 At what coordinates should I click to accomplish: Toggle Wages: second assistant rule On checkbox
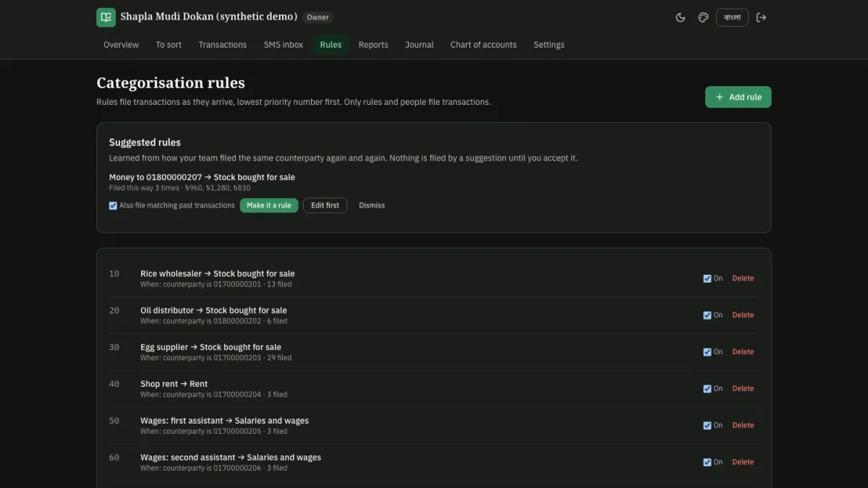point(707,462)
